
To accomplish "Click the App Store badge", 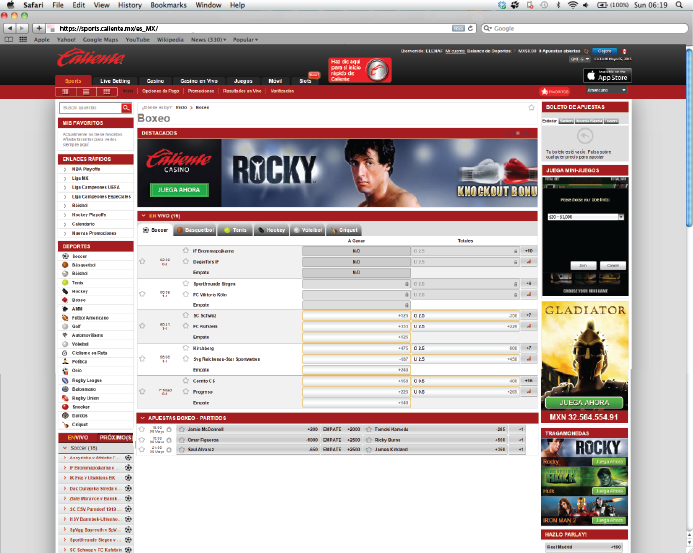I will pyautogui.click(x=607, y=76).
